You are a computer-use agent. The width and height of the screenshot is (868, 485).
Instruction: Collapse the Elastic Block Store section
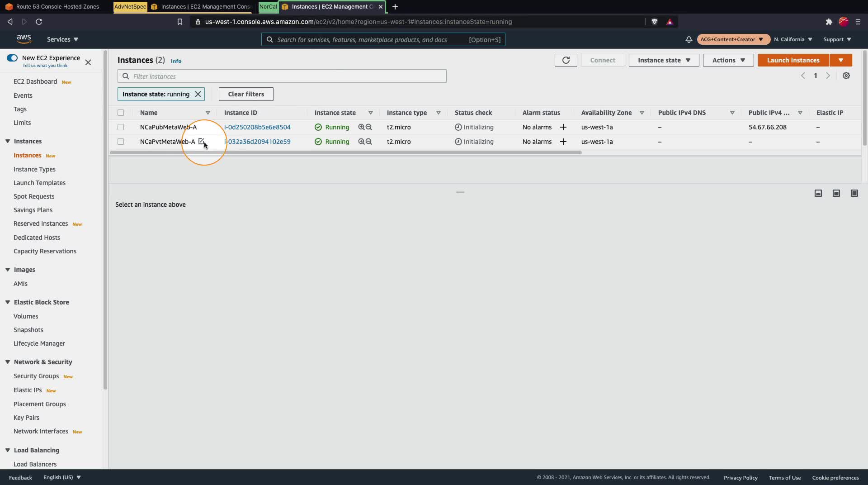pos(8,302)
